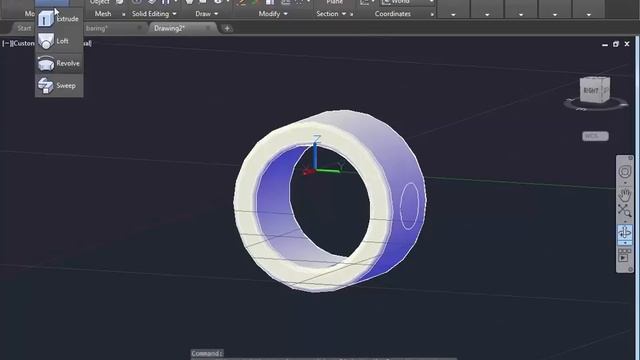Expand the Solid Editing panel
Screen dimensions: 640x360
[154, 14]
